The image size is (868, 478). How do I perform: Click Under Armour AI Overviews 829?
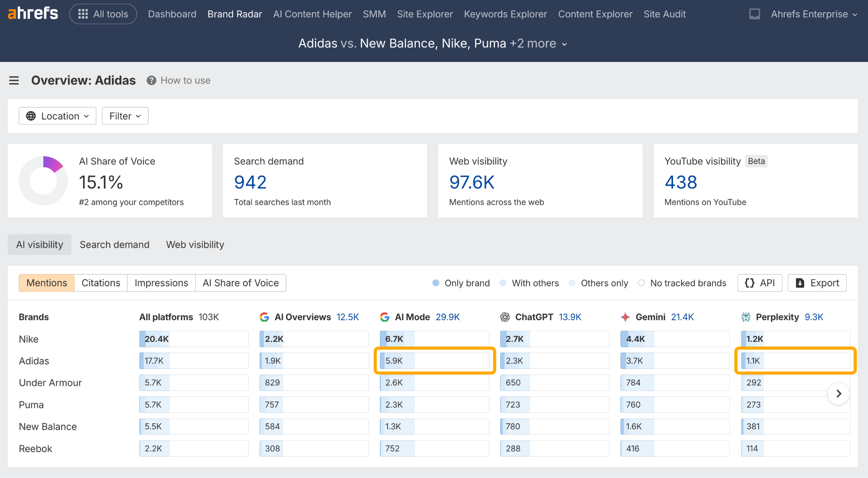click(314, 383)
